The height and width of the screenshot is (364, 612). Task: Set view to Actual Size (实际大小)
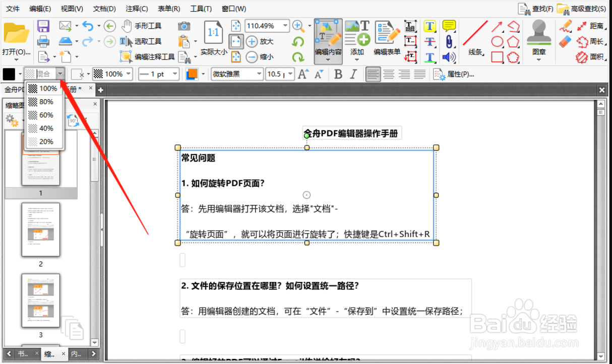pyautogui.click(x=214, y=38)
